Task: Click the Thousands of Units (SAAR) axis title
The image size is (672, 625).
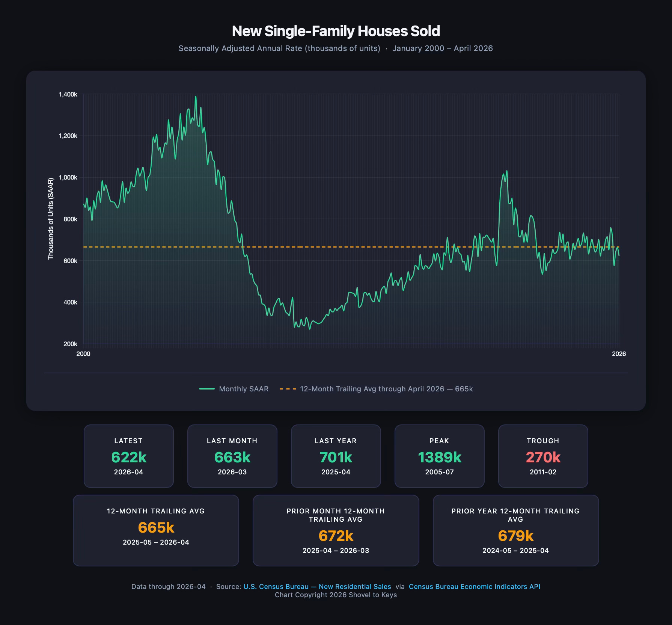Action: [51, 219]
